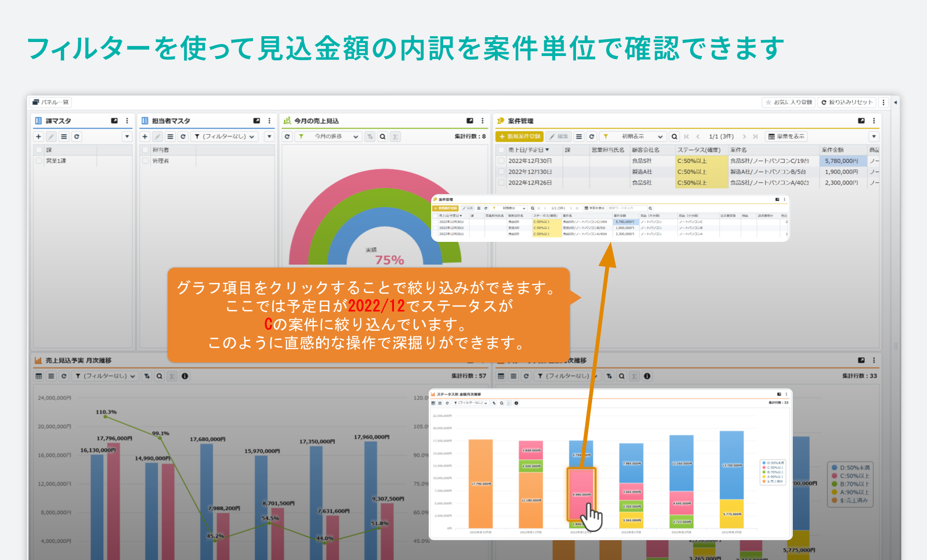Check the row checkbox for the 2022年12月26日 record
This screenshot has height=560, width=927.
(500, 182)
